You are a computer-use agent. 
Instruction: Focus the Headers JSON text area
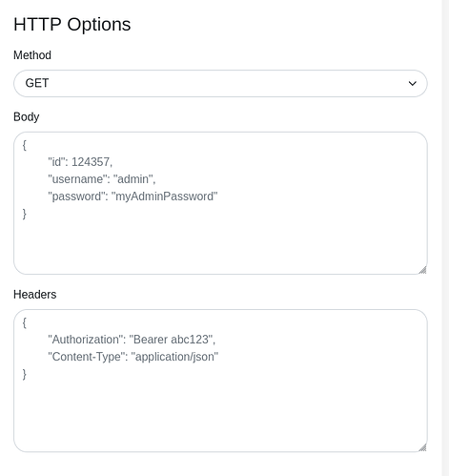pyautogui.click(x=220, y=381)
